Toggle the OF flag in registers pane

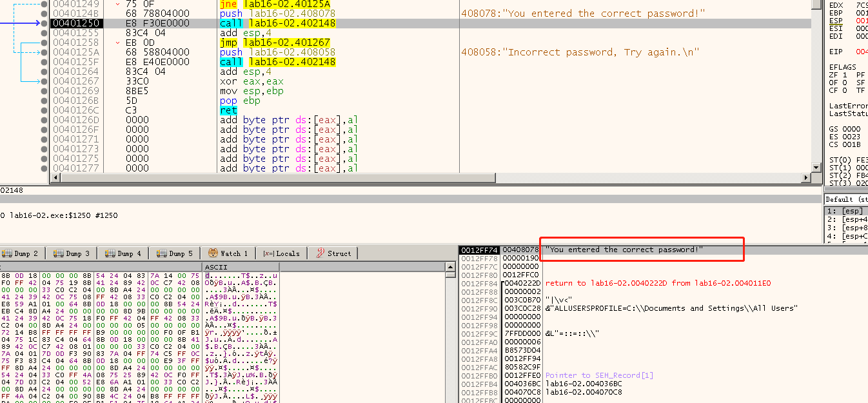coord(833,83)
